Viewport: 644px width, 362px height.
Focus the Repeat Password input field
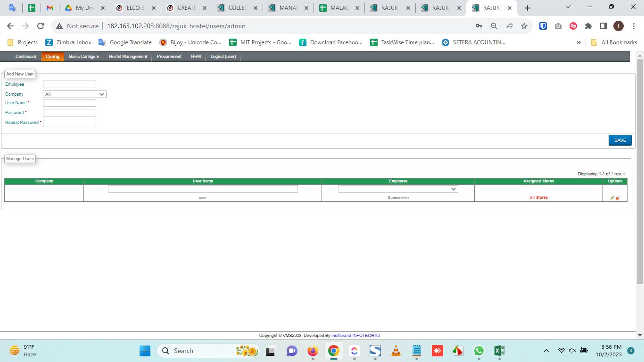pyautogui.click(x=69, y=123)
